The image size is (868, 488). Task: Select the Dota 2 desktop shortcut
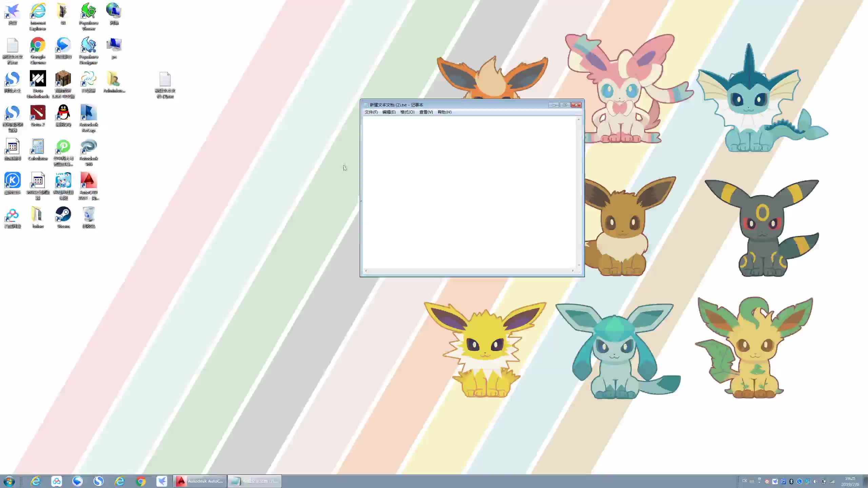[38, 116]
